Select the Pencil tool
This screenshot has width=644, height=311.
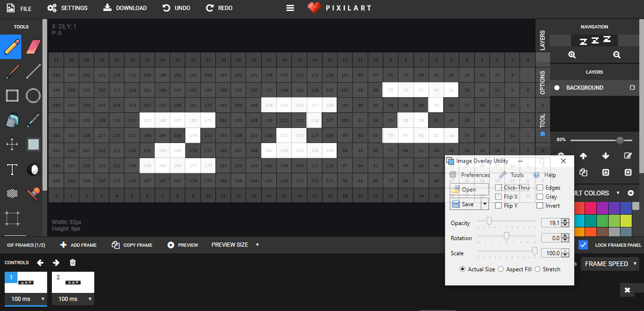pos(12,47)
